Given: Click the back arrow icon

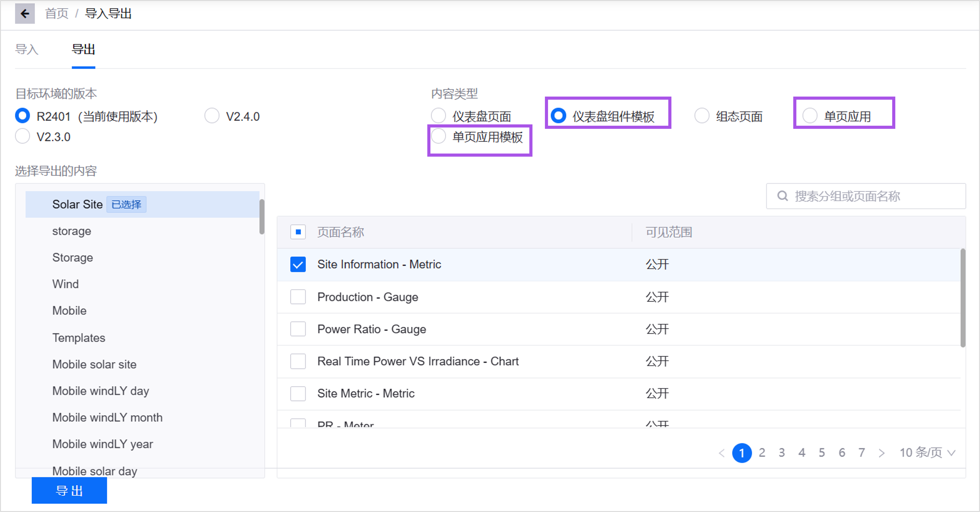Looking at the screenshot, I should click(x=25, y=14).
